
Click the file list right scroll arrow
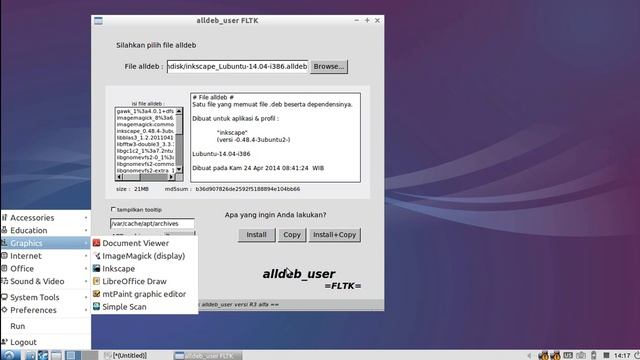click(x=171, y=177)
